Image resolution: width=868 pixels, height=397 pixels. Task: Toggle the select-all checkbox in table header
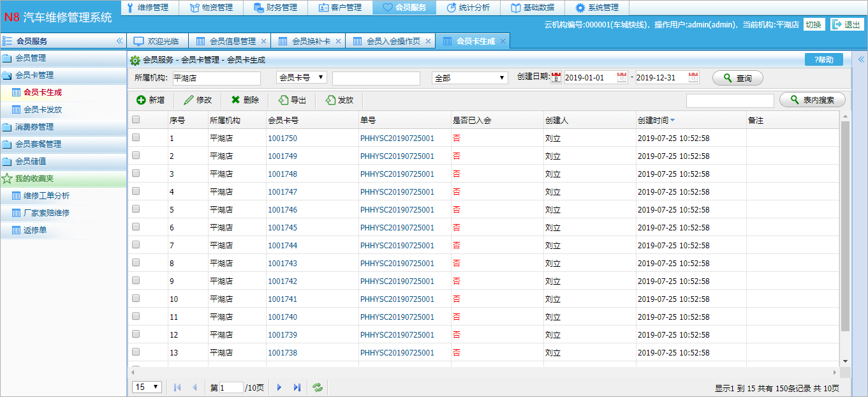[136, 119]
